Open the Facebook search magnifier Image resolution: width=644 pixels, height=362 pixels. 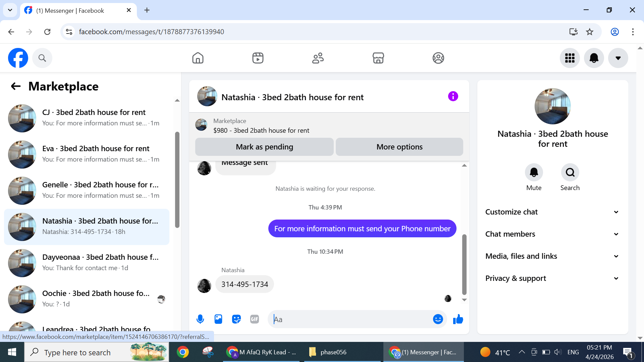[42, 58]
